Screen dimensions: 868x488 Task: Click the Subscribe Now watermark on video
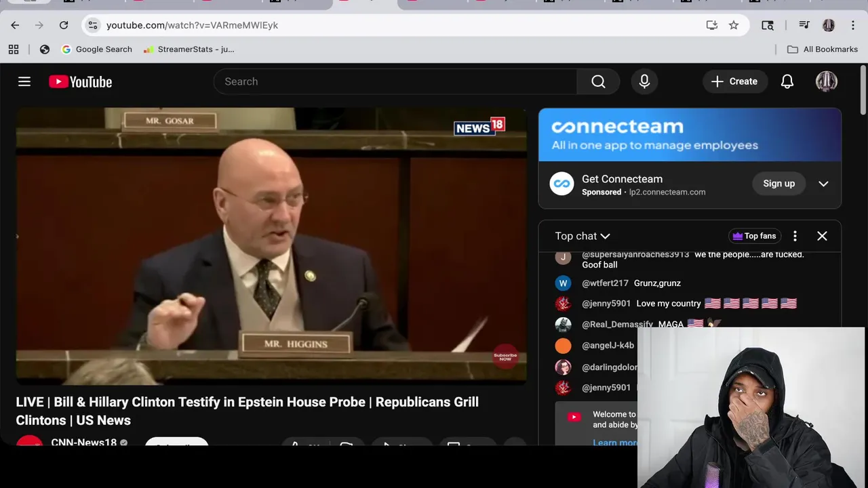tap(505, 357)
